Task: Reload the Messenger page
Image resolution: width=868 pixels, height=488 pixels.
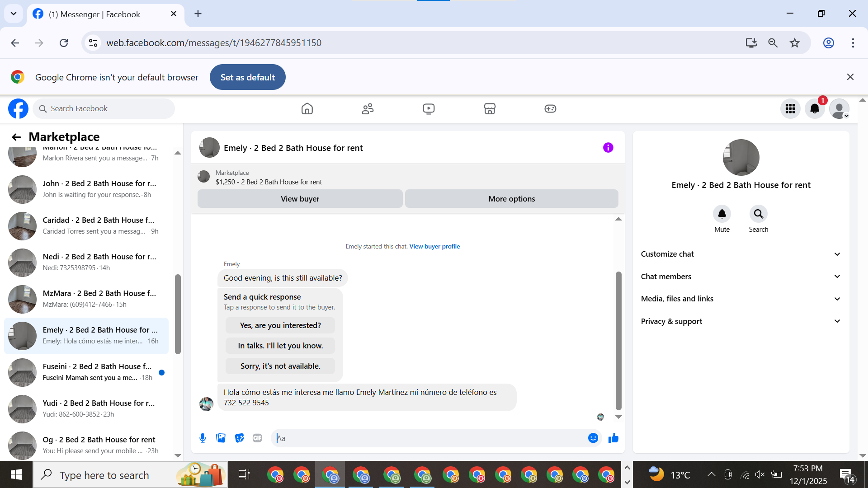Action: (x=64, y=43)
